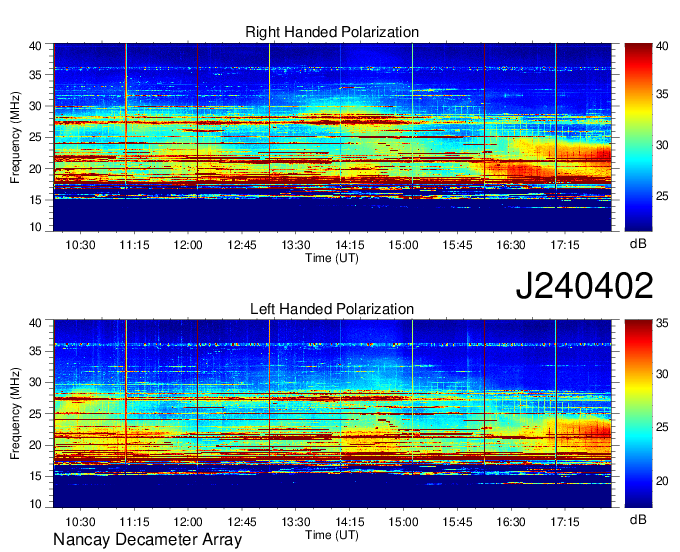Click the 30 MHz frequency tick of the left-handed plot
This screenshot has width=680, height=552.
36,382
